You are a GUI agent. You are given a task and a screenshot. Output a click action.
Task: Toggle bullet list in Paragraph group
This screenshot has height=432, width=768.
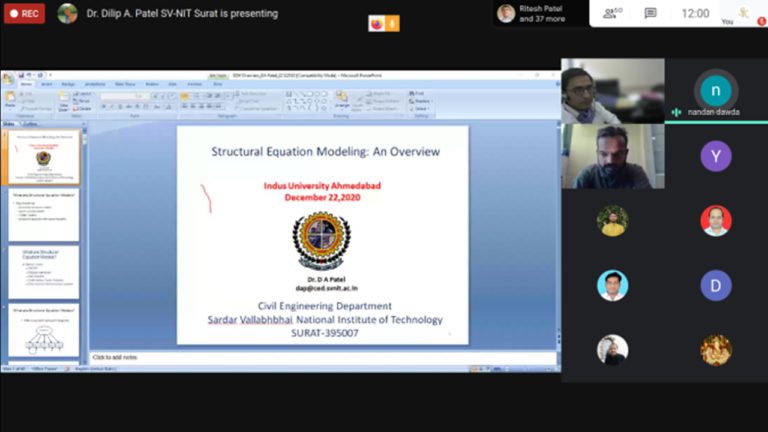tap(185, 96)
